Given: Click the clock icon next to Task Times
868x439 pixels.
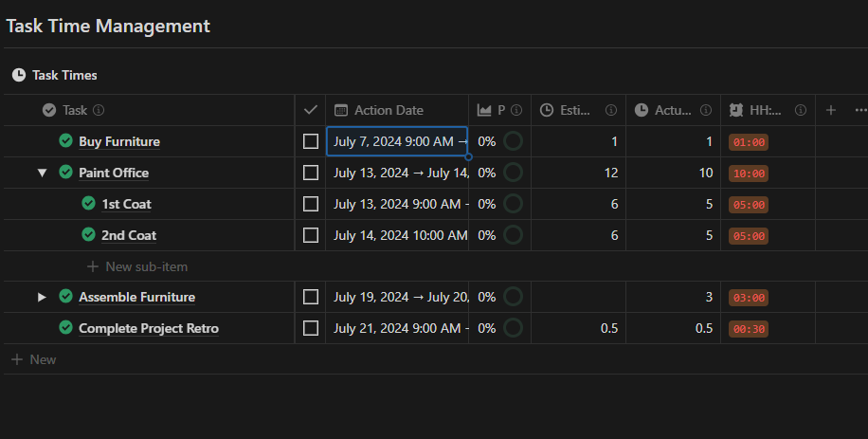Looking at the screenshot, I should point(19,75).
